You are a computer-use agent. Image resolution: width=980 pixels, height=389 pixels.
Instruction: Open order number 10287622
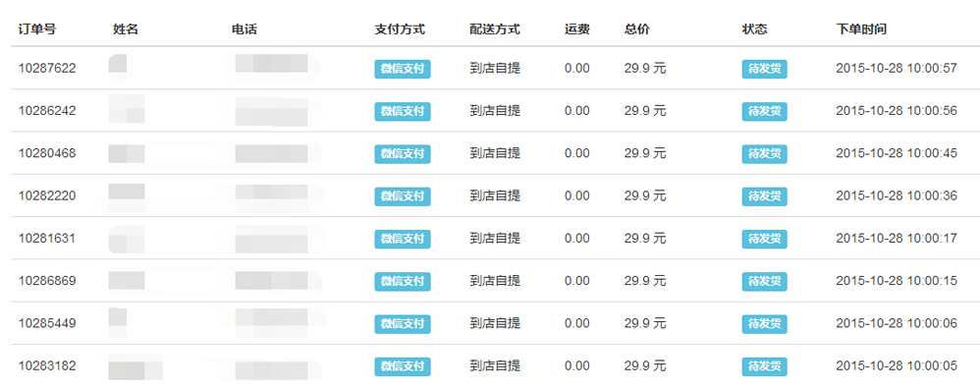(47, 68)
